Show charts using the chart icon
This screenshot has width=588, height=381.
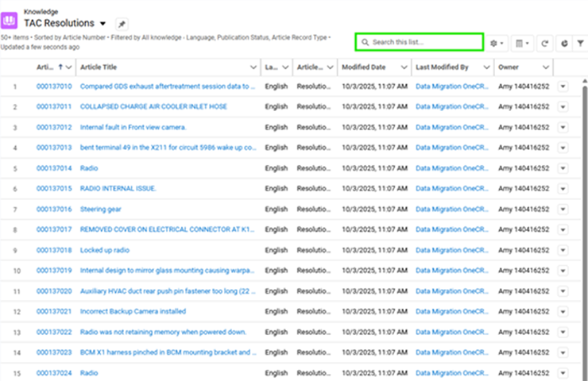(563, 43)
